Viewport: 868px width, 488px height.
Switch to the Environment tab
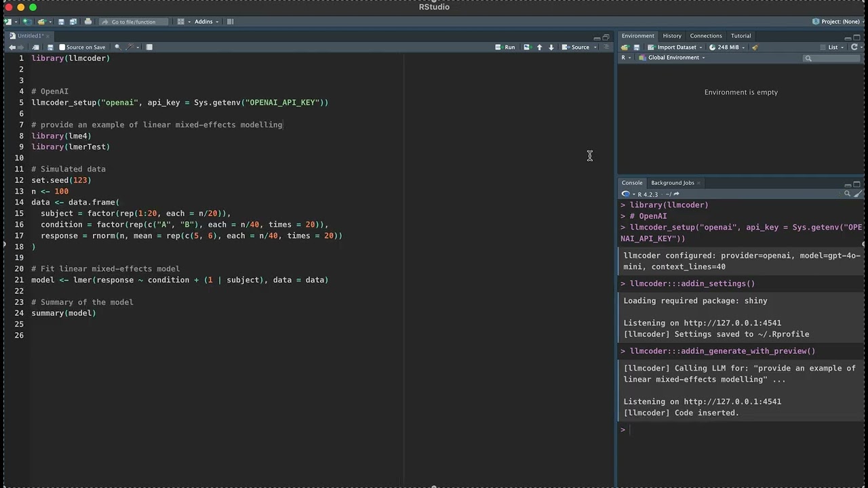(638, 36)
